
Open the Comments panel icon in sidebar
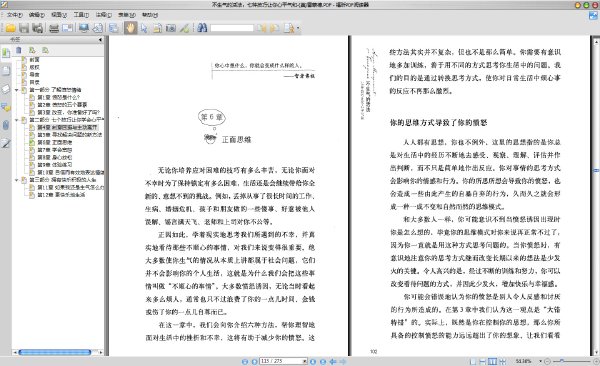(6, 108)
